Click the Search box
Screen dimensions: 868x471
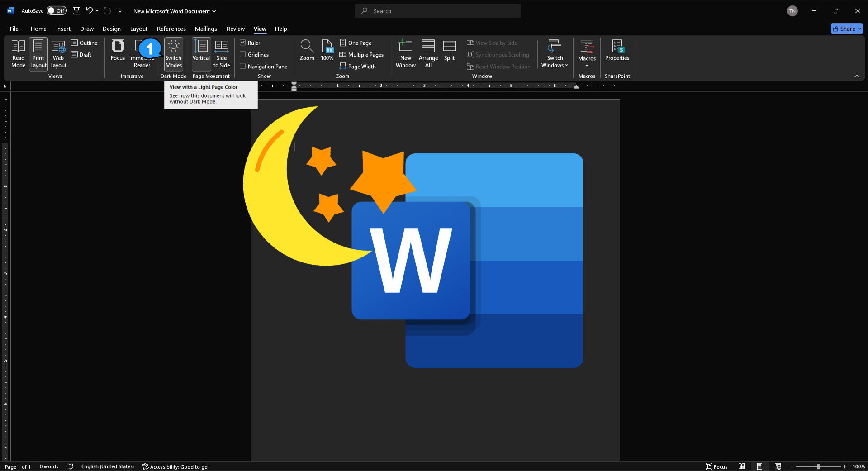[438, 11]
